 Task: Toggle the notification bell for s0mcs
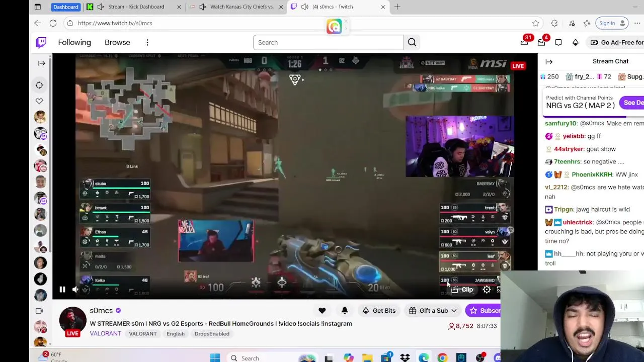pyautogui.click(x=345, y=311)
